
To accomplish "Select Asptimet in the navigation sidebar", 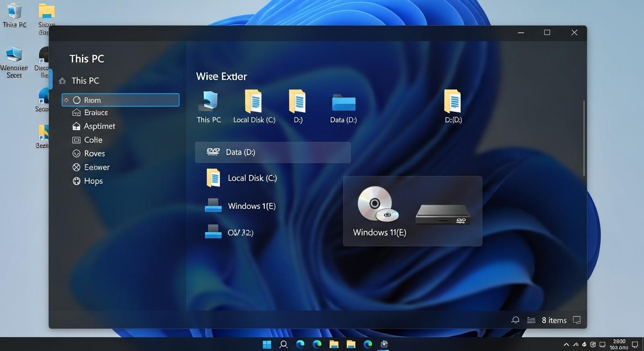I will point(99,126).
